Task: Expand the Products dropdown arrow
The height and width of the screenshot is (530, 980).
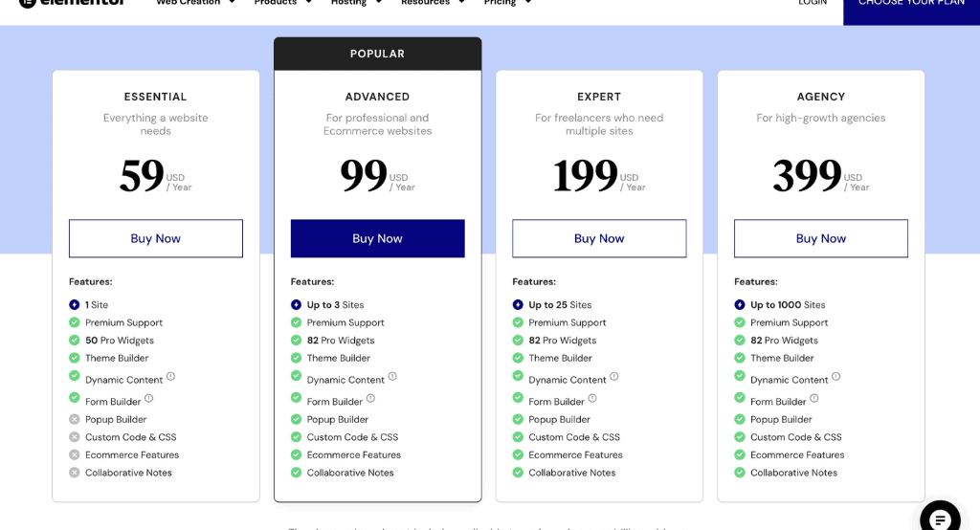Action: click(x=309, y=2)
